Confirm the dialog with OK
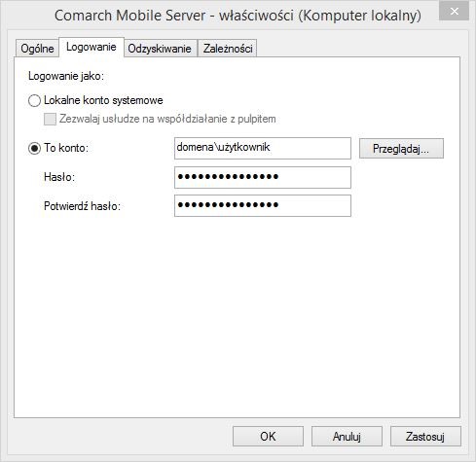Viewport: 476px width, 462px height. click(268, 437)
